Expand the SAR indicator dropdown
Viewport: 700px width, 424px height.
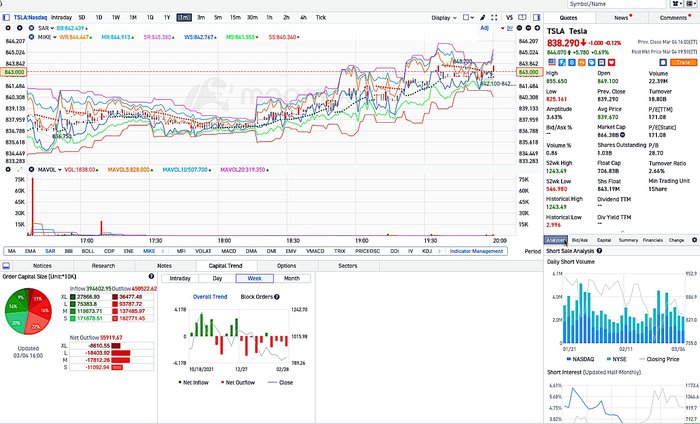[x=52, y=28]
